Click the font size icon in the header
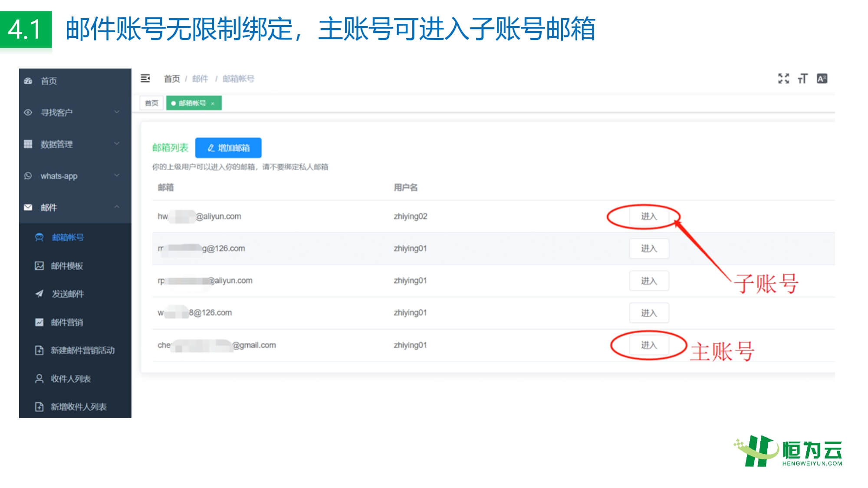Image resolution: width=868 pixels, height=488 pixels. pyautogui.click(x=802, y=79)
